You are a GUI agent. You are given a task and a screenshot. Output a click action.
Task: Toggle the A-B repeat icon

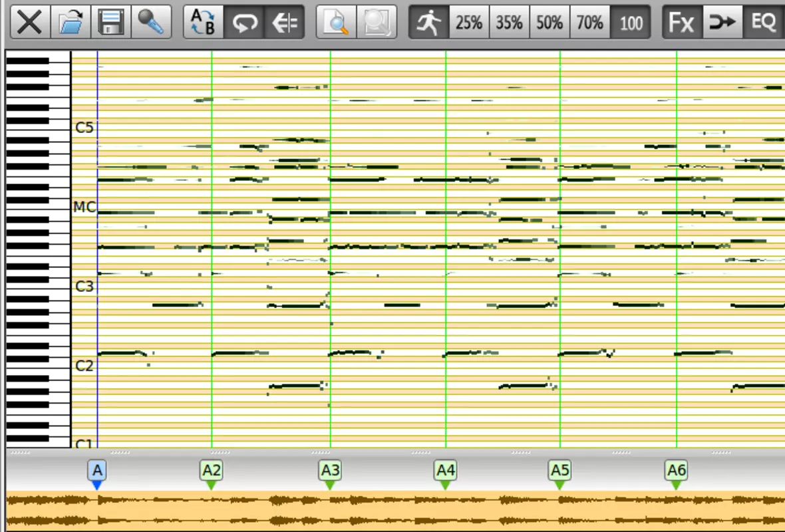pos(204,22)
